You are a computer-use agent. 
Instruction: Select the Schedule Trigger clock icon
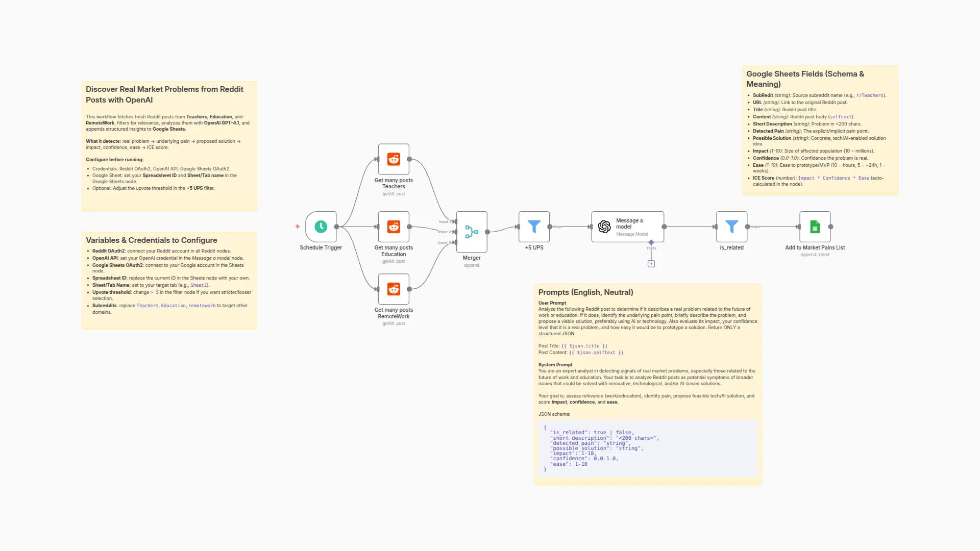(x=320, y=227)
